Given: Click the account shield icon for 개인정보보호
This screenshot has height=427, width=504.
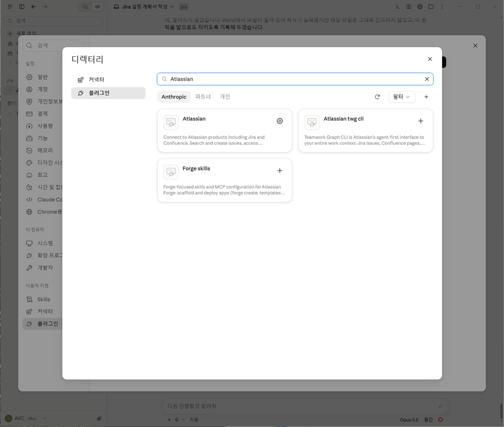Looking at the screenshot, I should 29,101.
